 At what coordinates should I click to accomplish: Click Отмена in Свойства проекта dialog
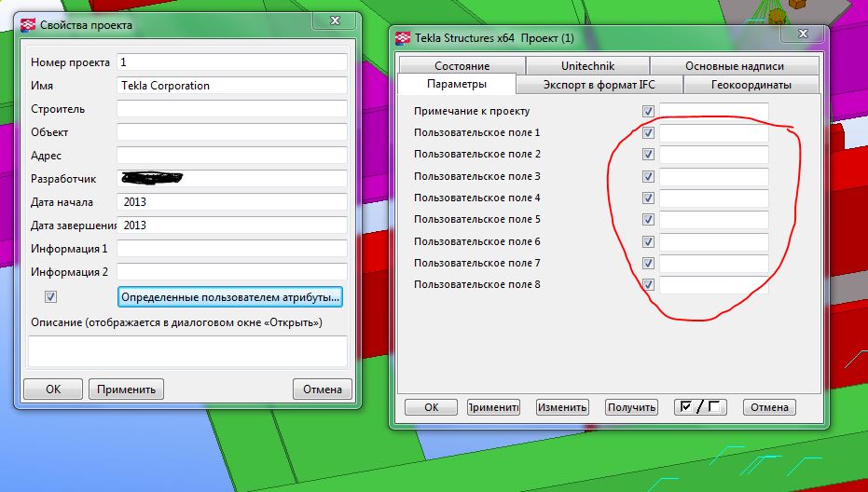pyautogui.click(x=323, y=389)
